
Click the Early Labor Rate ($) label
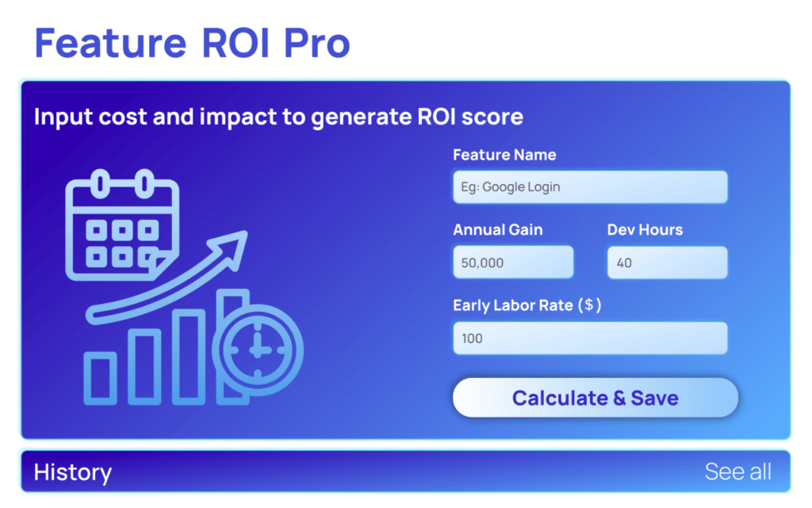pyautogui.click(x=527, y=306)
